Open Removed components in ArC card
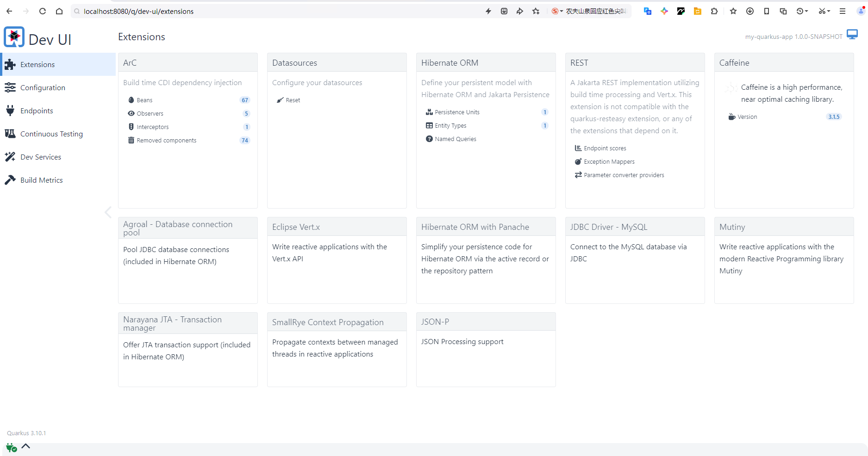 (167, 140)
